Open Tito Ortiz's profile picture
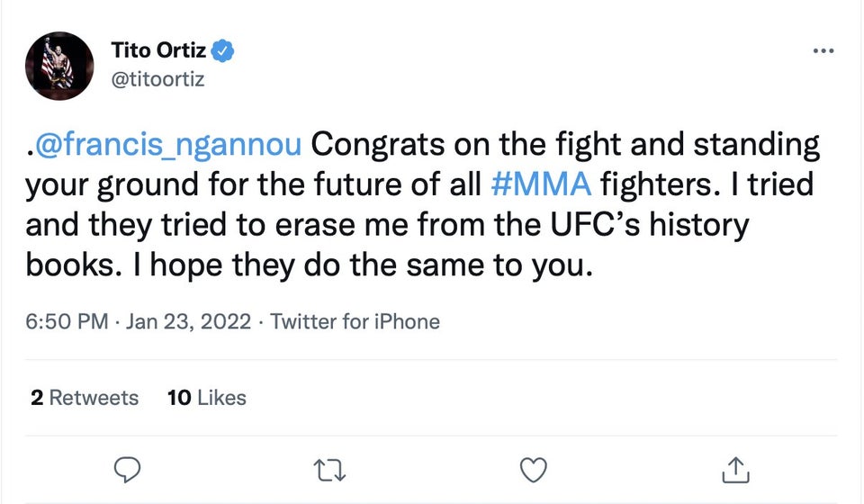The width and height of the screenshot is (864, 504). click(60, 66)
